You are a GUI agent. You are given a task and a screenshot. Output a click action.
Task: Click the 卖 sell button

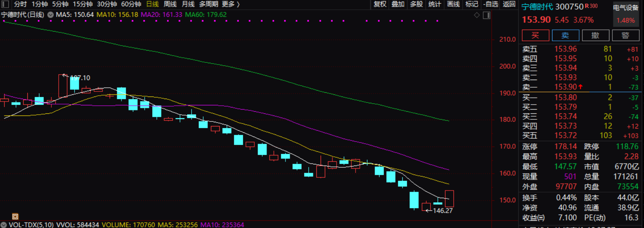pos(566,35)
